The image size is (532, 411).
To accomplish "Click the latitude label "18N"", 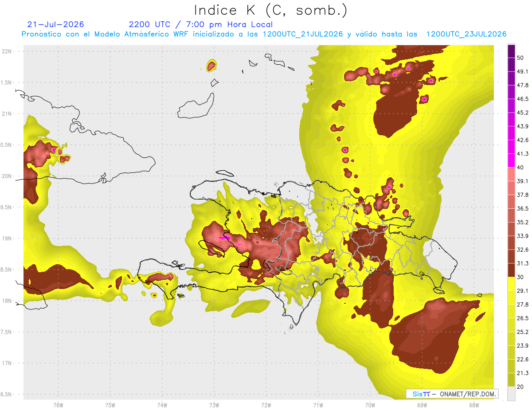I will [x=8, y=301].
